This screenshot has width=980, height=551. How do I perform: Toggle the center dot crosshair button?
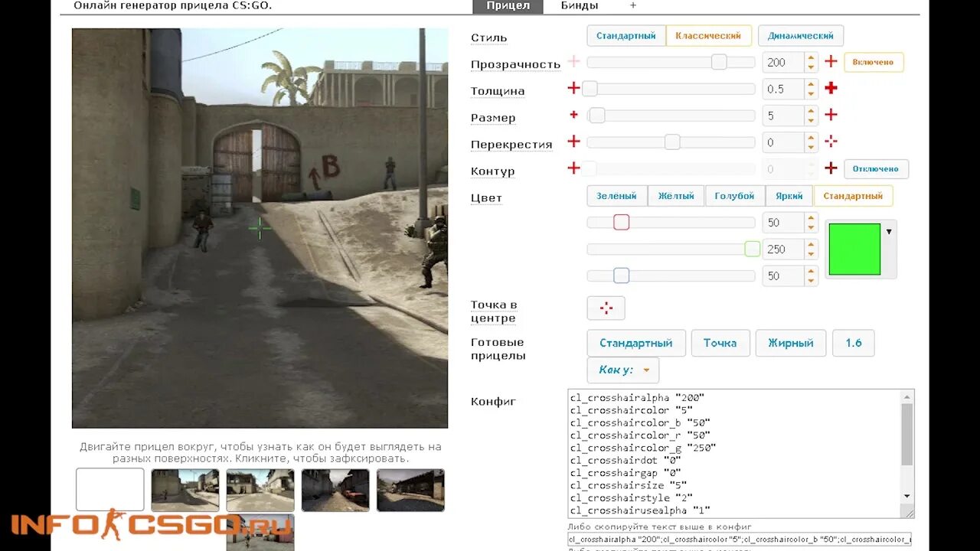click(606, 308)
